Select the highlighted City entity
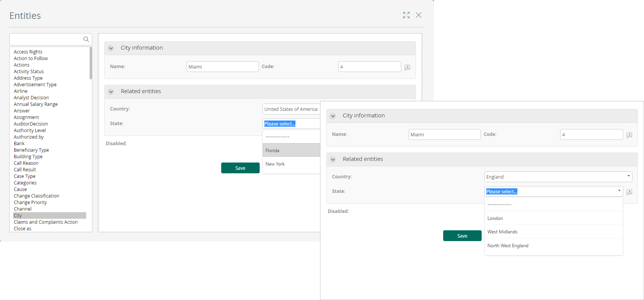 (50, 215)
